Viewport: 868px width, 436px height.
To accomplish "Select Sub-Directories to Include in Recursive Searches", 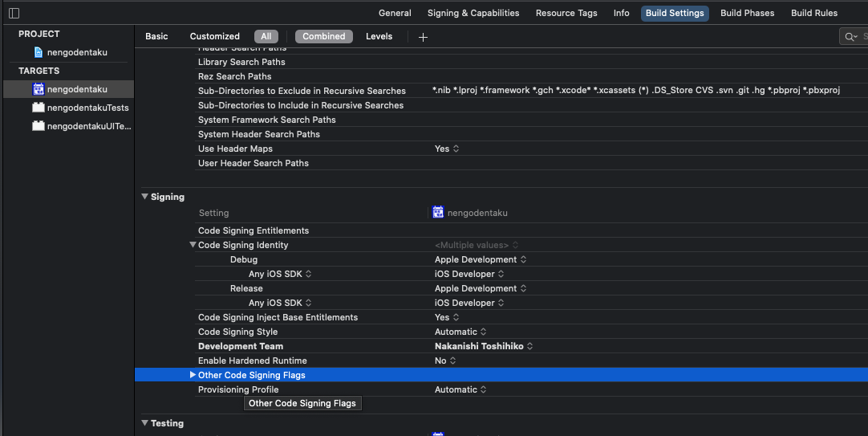I will pos(301,105).
